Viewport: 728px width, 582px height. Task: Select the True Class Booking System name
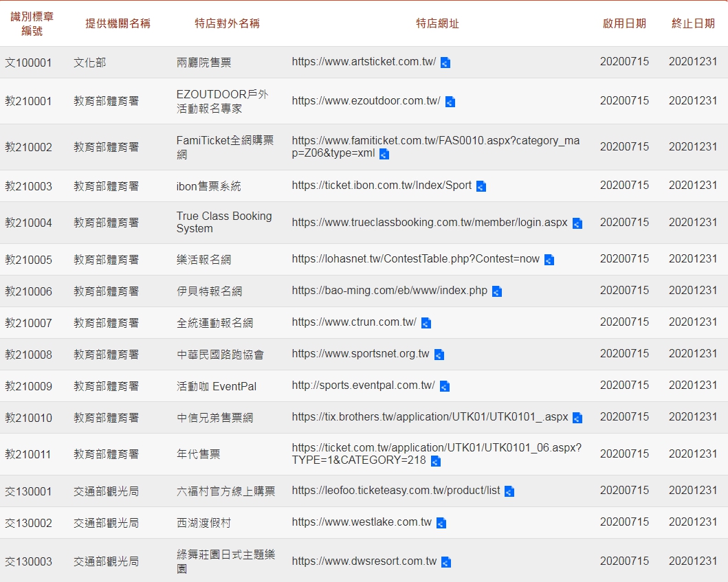[224, 223]
